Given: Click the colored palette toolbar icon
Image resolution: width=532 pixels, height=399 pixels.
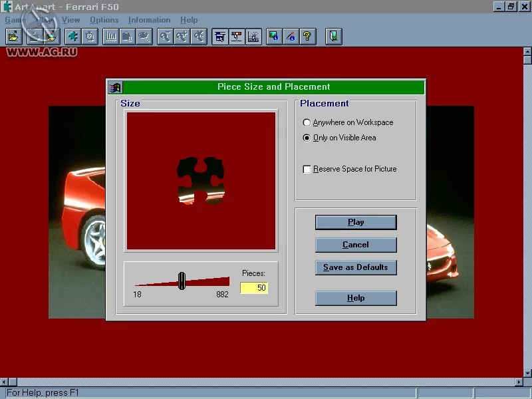Looking at the screenshot, I should (x=237, y=37).
